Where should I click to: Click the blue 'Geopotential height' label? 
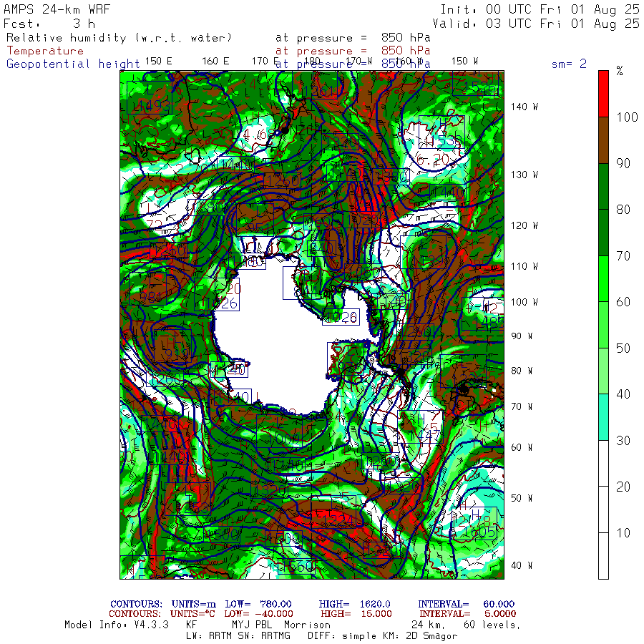click(x=73, y=64)
